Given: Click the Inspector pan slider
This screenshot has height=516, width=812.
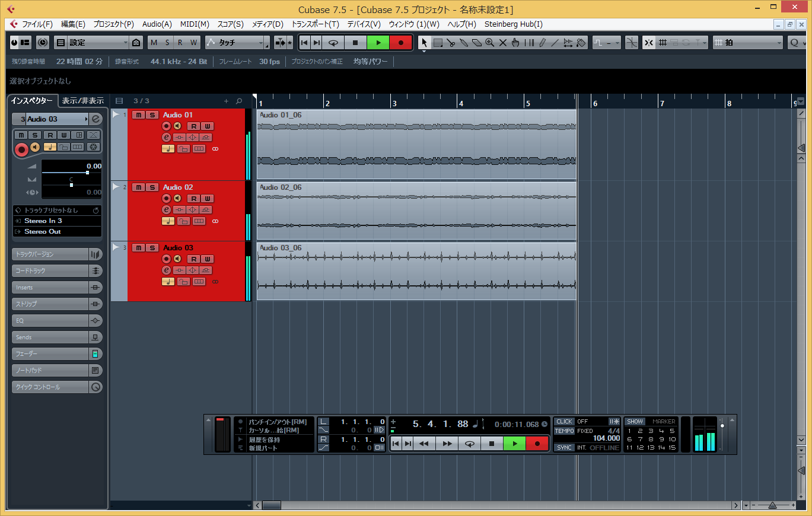Looking at the screenshot, I should [71, 185].
